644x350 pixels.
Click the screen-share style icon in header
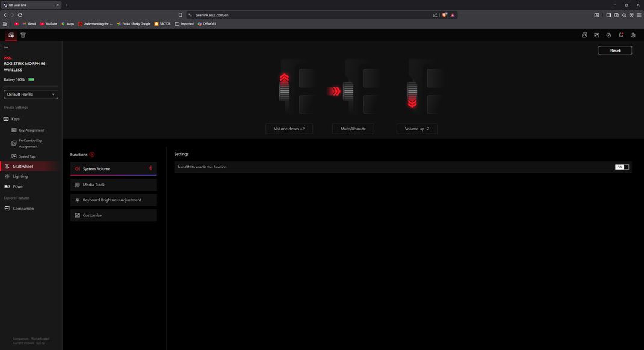(596, 35)
